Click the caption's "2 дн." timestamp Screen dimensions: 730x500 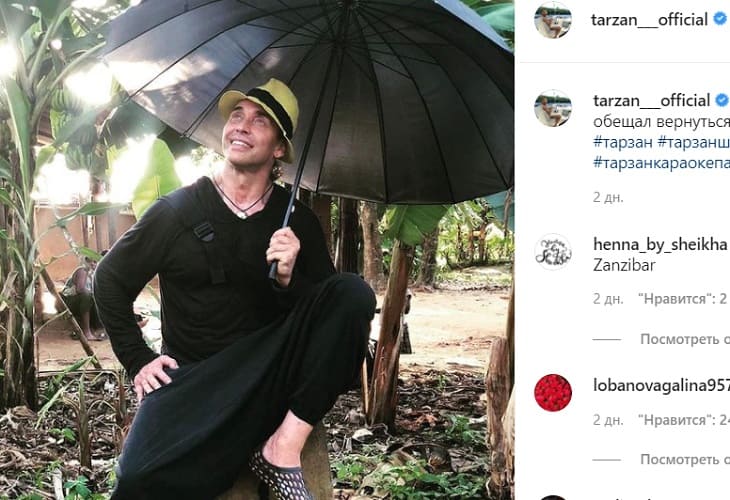click(608, 197)
